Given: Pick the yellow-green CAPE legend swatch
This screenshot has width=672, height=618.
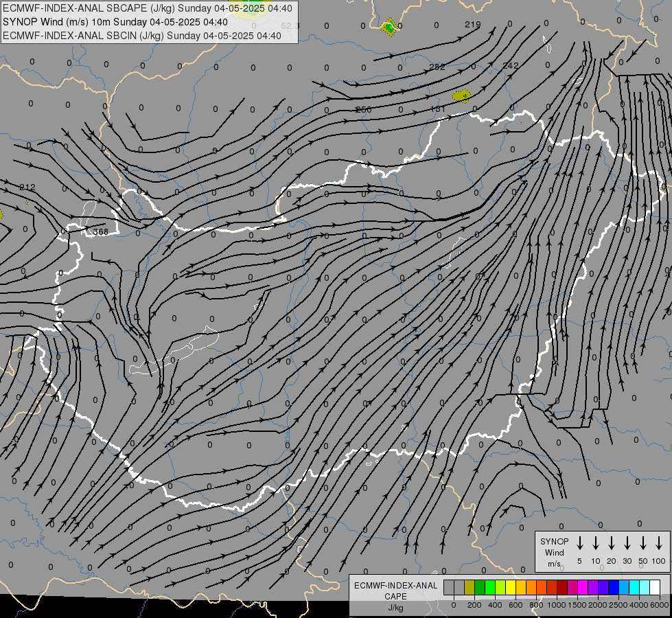Looking at the screenshot, I should 500,587.
